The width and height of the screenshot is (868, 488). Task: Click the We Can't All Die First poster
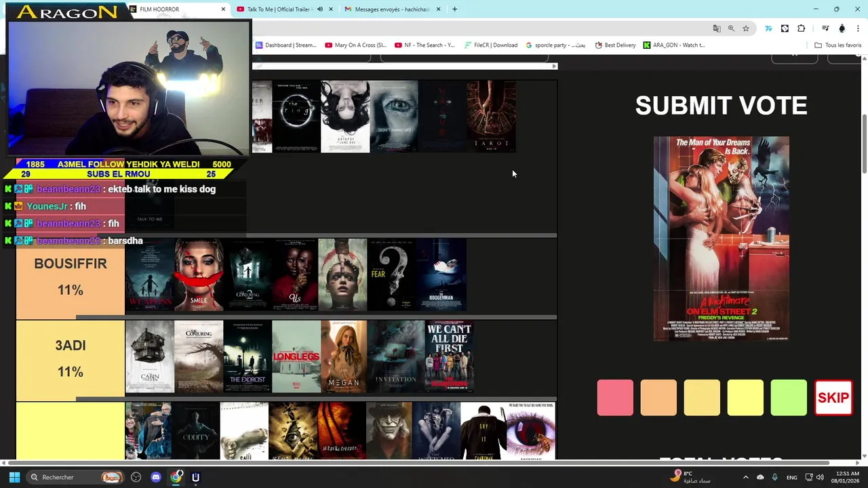click(x=449, y=357)
